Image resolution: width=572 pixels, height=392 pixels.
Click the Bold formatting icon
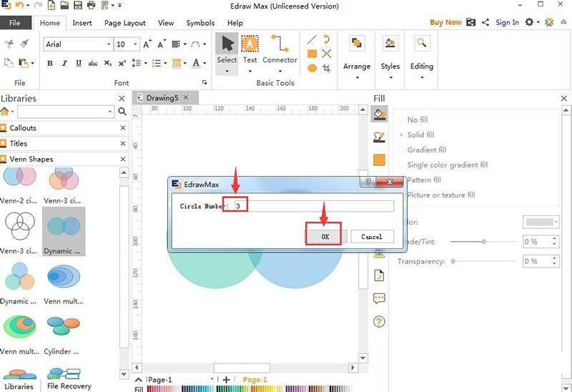click(x=50, y=64)
